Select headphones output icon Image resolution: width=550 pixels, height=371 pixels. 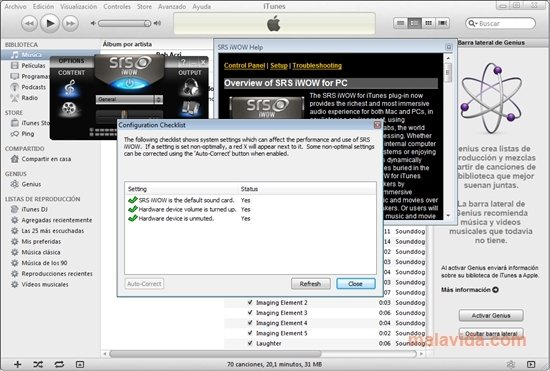click(x=190, y=87)
